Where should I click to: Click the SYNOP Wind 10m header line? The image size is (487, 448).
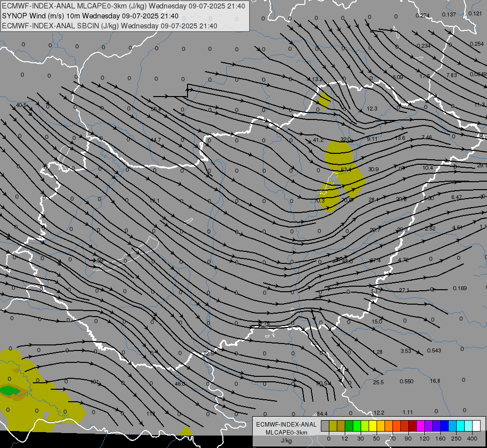(90, 16)
